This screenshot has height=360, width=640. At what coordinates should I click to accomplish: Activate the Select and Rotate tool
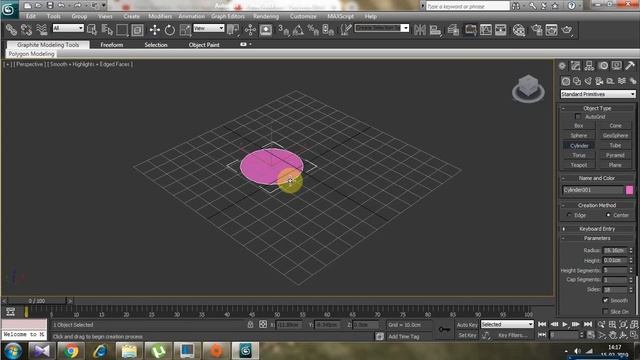click(170, 30)
